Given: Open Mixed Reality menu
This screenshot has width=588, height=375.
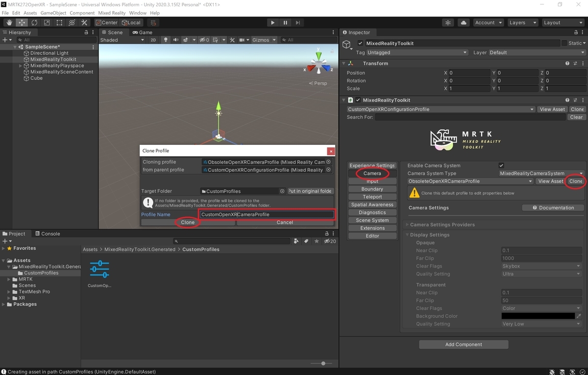Looking at the screenshot, I should tap(112, 13).
